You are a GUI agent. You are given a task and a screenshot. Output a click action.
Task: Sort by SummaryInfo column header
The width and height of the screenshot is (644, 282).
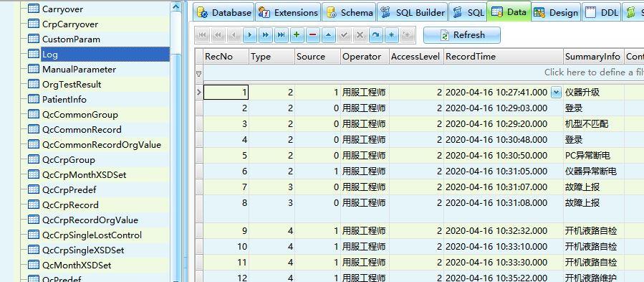(x=593, y=57)
